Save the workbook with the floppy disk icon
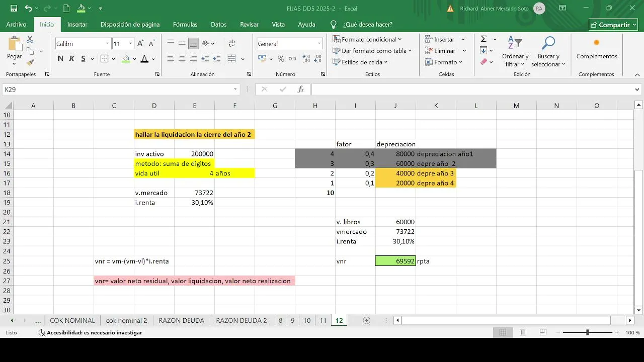 click(x=14, y=9)
